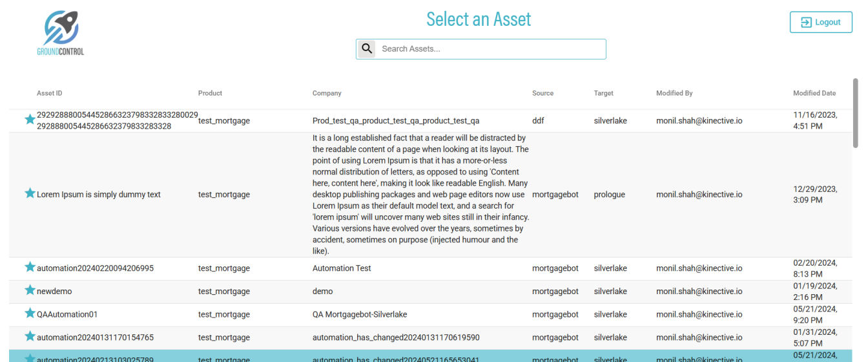Toggle favorite star for QAAutomation01
The image size is (868, 362).
click(x=30, y=314)
